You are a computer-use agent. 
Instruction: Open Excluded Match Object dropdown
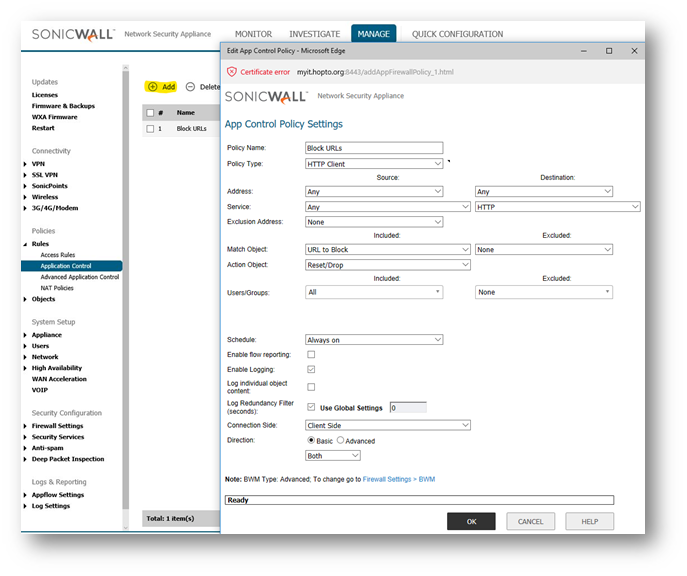coord(544,250)
